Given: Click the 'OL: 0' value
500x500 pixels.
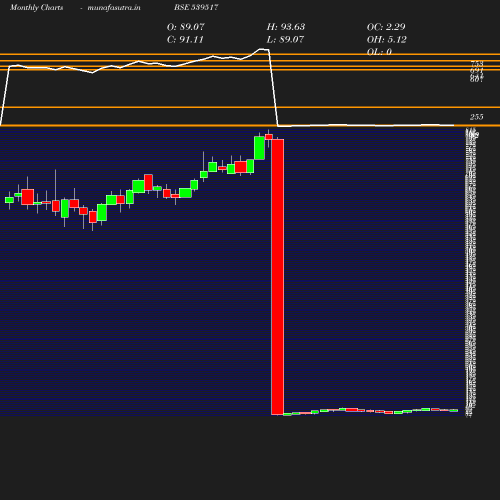Looking at the screenshot, I should [x=379, y=52].
